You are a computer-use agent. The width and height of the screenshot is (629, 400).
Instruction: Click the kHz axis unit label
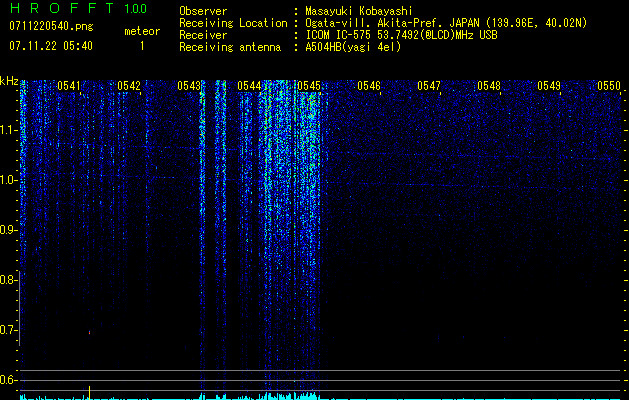(9, 81)
